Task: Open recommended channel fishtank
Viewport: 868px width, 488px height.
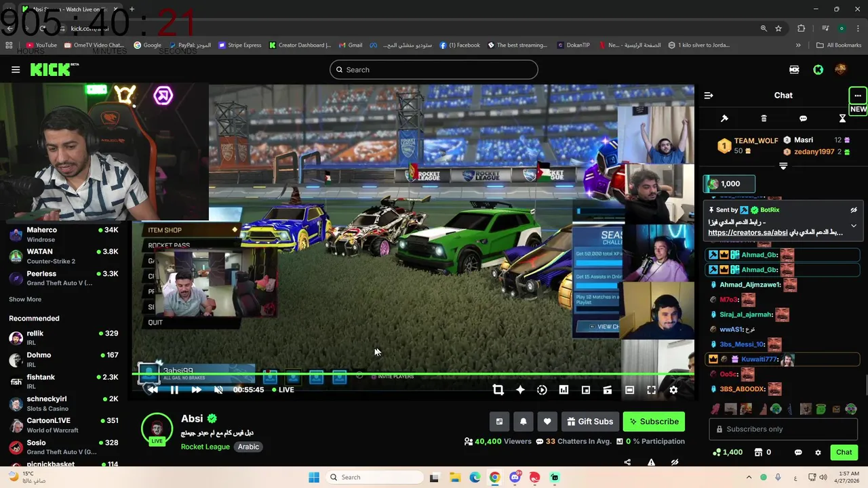Action: (64, 382)
